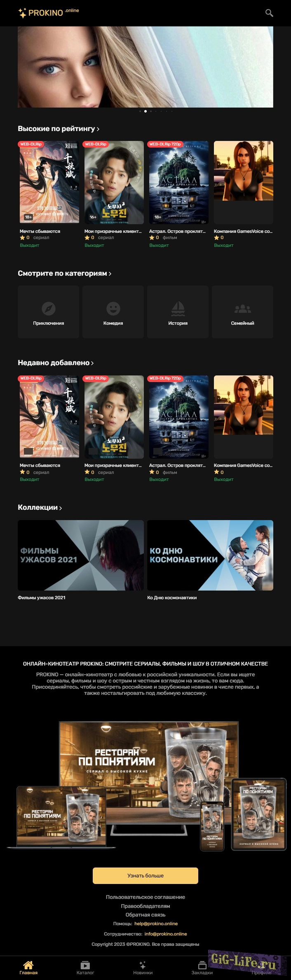291x980 pixels.
Task: Expand the Коллекции section arrow
Action: 61,508
